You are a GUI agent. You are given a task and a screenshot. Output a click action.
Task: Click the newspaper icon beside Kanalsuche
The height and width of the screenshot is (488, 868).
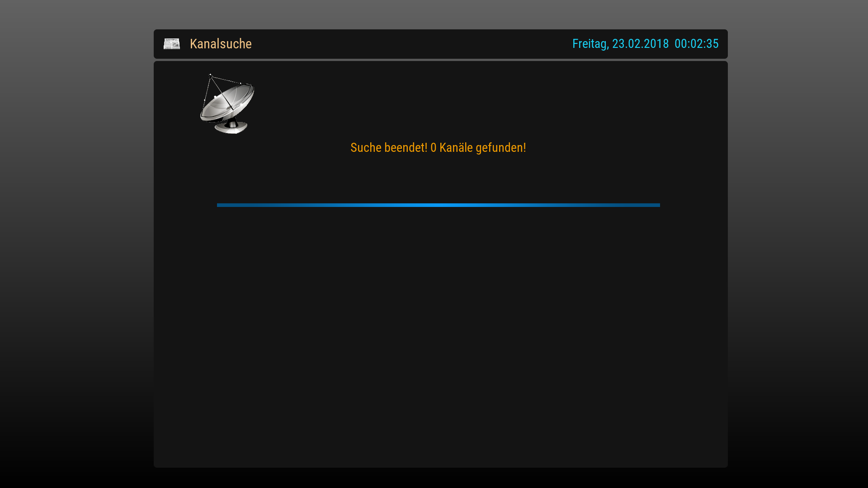172,44
